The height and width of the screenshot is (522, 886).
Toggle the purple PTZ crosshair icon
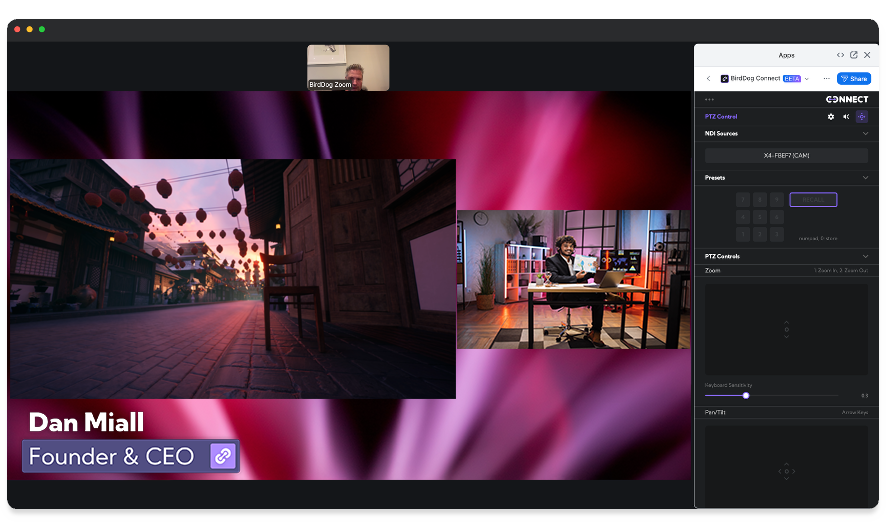coord(861,117)
